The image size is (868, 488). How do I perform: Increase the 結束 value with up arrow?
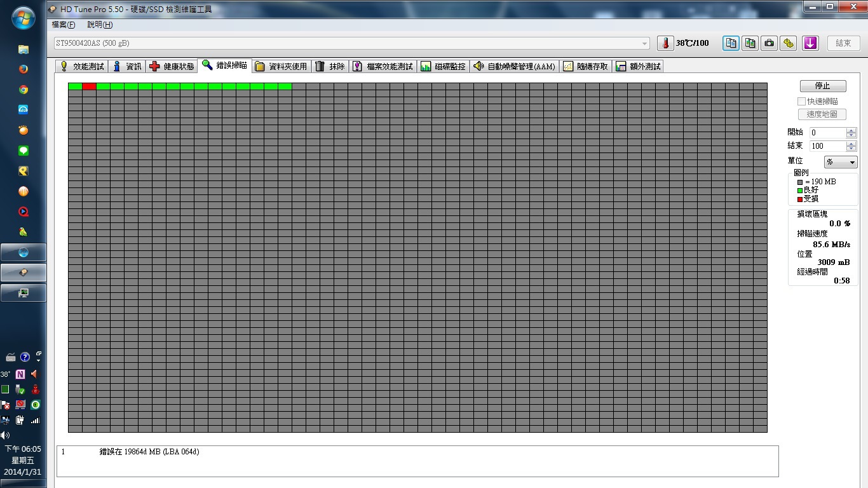click(x=851, y=144)
